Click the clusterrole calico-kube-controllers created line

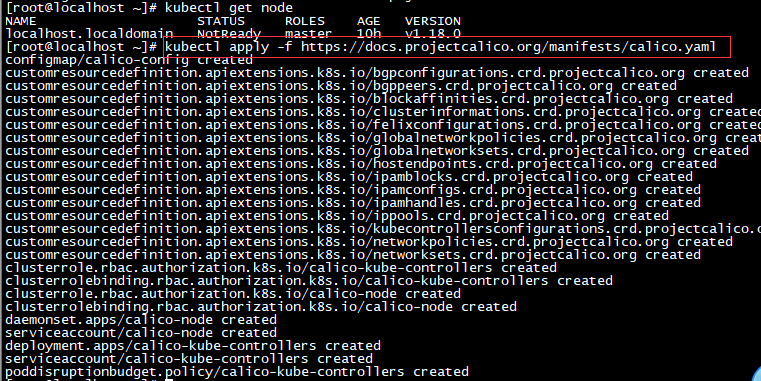pyautogui.click(x=281, y=268)
